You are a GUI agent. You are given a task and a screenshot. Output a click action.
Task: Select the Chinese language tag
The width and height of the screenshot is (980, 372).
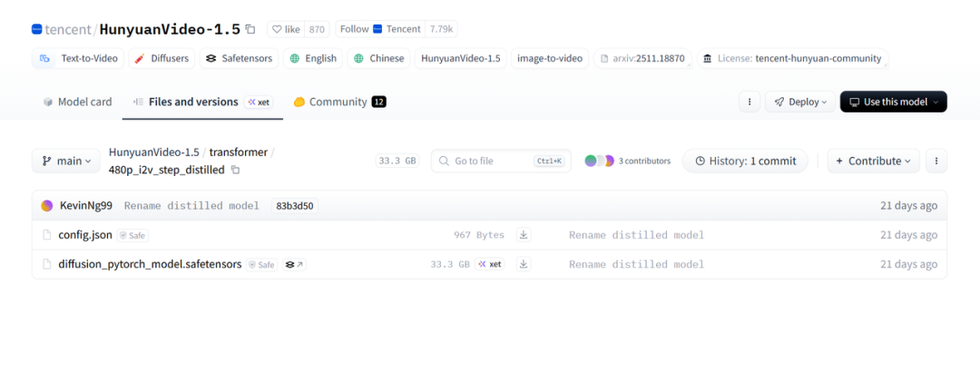[378, 58]
